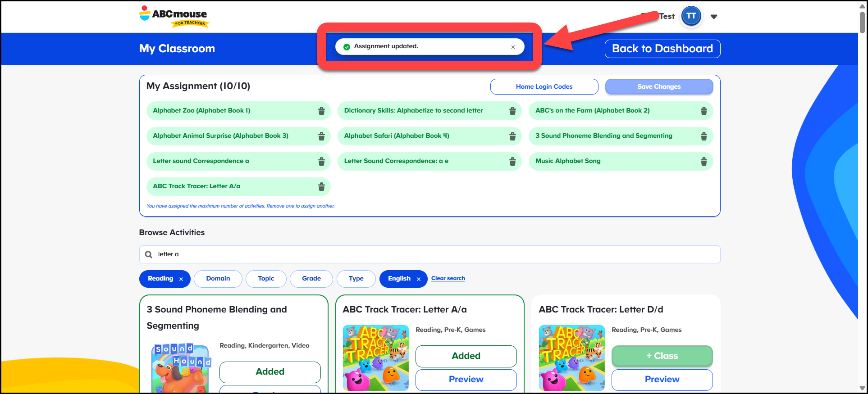Remove the Reading filter
Image resolution: width=868 pixels, height=394 pixels.
point(181,279)
